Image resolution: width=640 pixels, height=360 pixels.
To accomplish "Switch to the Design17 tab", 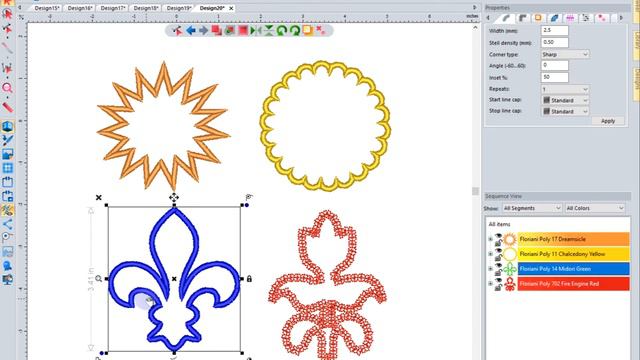I will [x=113, y=8].
